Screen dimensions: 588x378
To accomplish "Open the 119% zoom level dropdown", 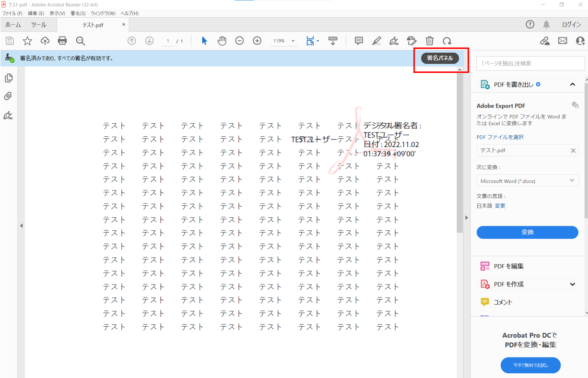I will tap(284, 41).
